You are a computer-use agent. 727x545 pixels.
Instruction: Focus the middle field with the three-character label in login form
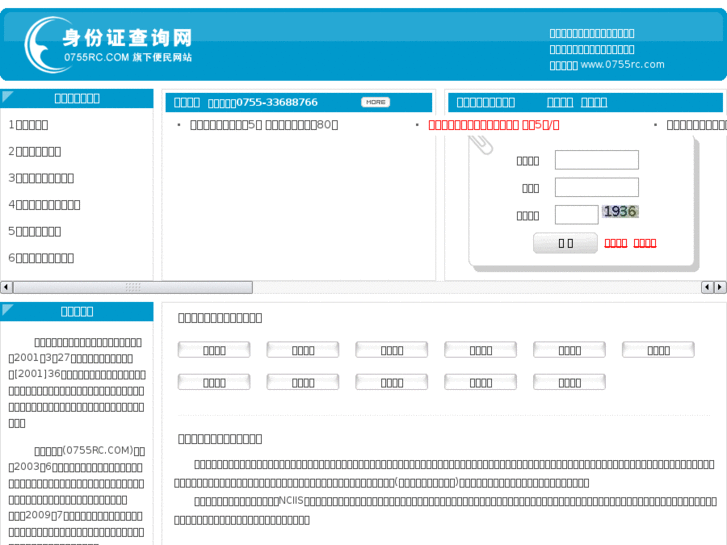(x=597, y=187)
